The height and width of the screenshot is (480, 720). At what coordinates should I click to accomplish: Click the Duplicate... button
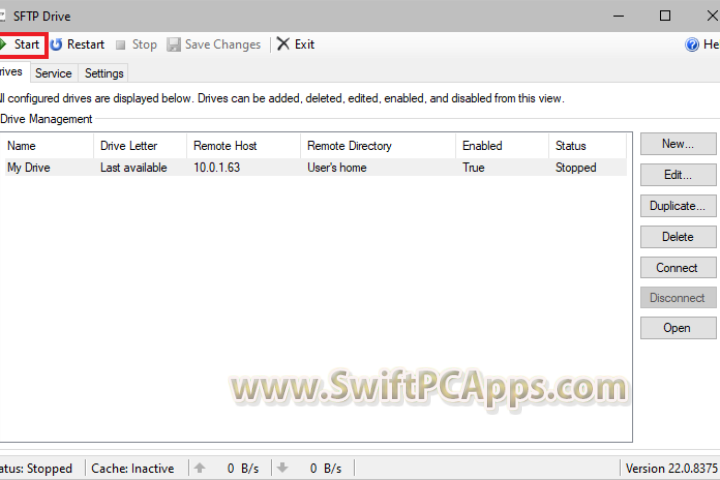click(678, 205)
